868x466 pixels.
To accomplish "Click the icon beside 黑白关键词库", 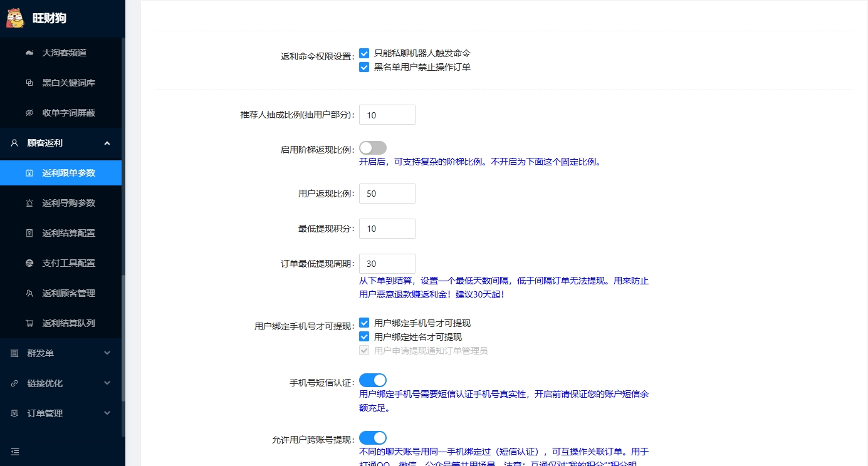I will pyautogui.click(x=29, y=83).
